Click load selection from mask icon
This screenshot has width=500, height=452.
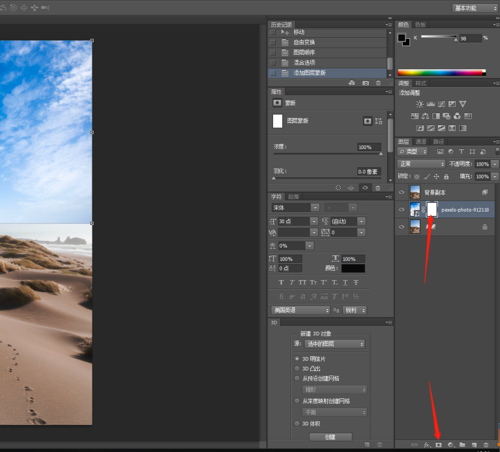pos(338,188)
